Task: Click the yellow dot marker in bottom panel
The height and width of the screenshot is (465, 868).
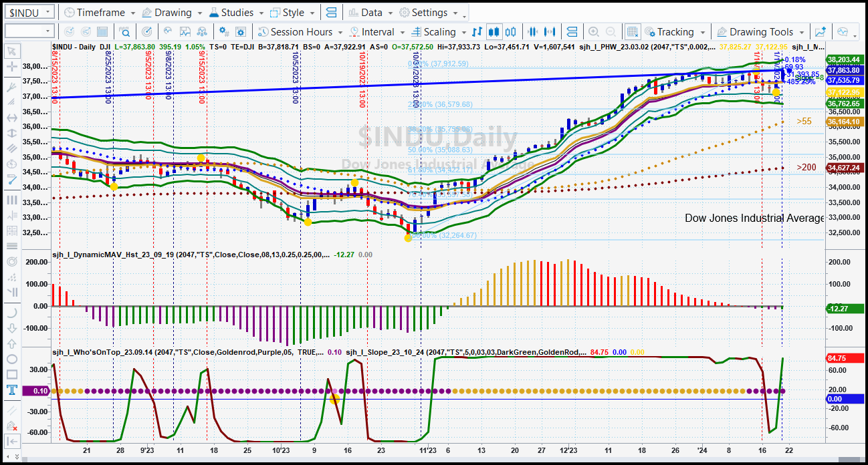Action: pyautogui.click(x=334, y=399)
